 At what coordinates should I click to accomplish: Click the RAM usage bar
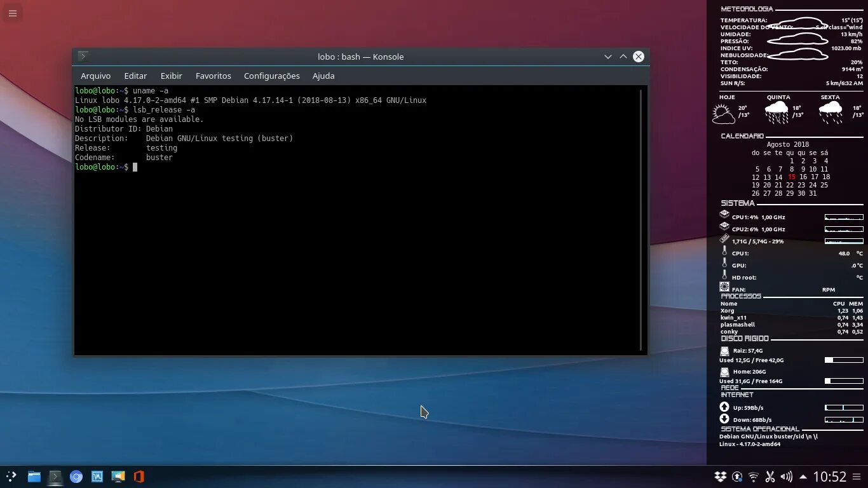[844, 241]
